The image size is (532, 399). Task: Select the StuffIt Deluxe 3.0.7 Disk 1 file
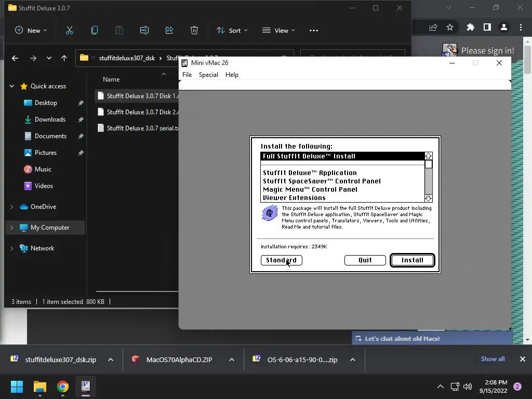tap(137, 96)
